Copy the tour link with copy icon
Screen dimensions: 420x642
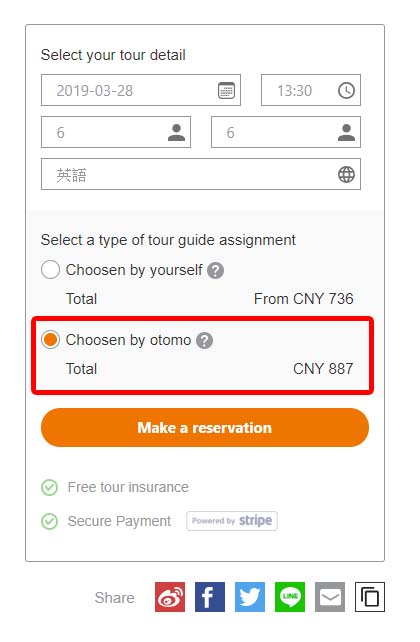click(370, 597)
